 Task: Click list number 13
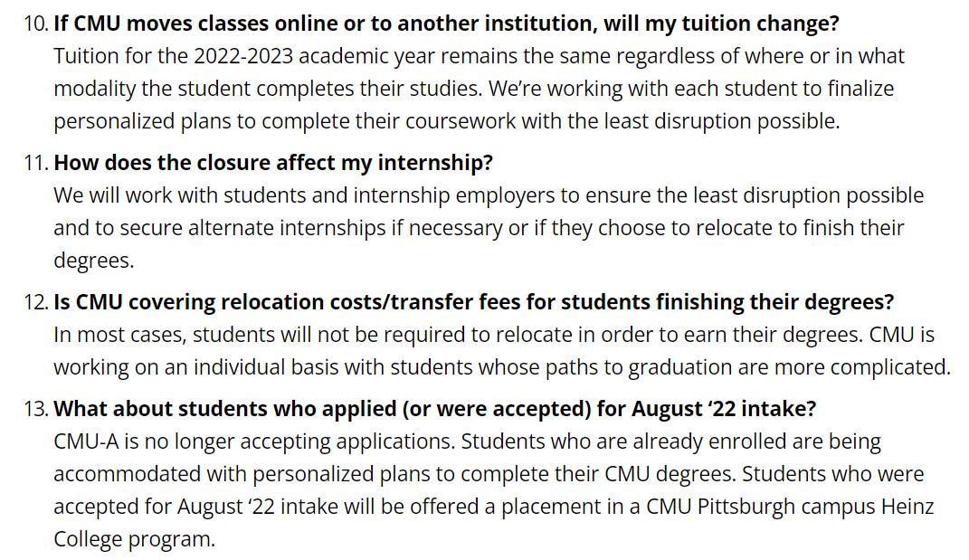34,408
